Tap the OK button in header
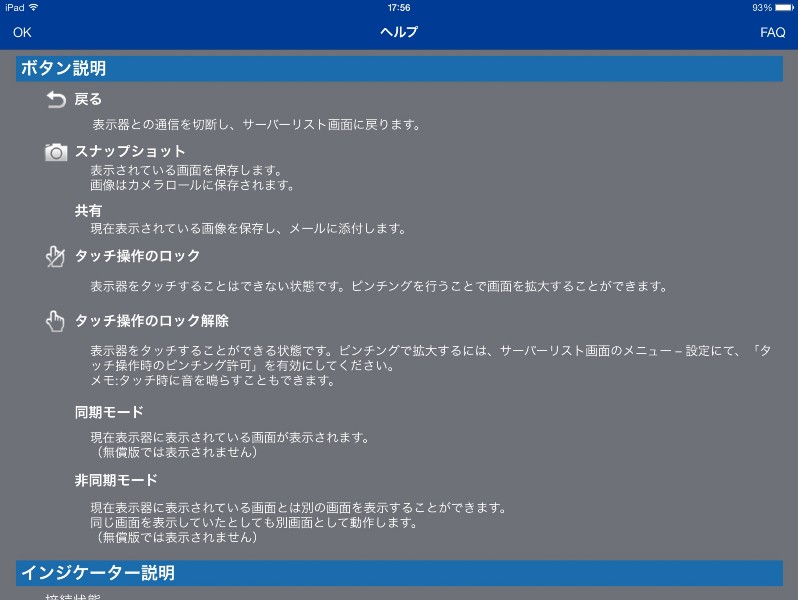798x600 pixels. (22, 32)
